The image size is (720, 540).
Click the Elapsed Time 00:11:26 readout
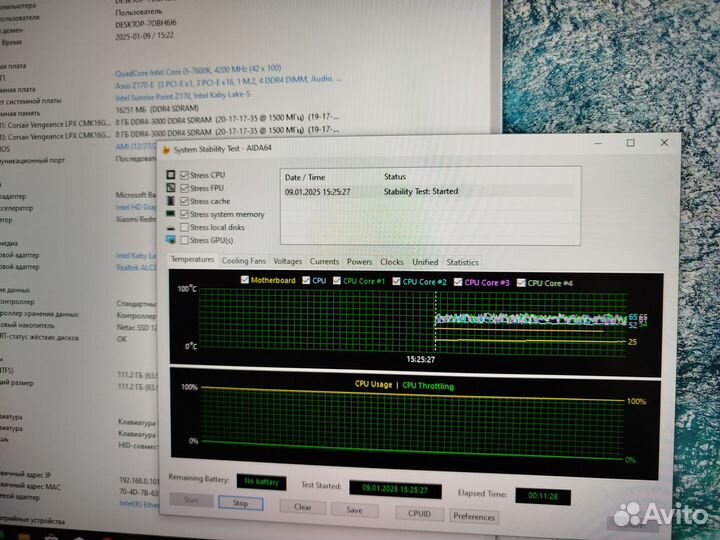pos(543,496)
